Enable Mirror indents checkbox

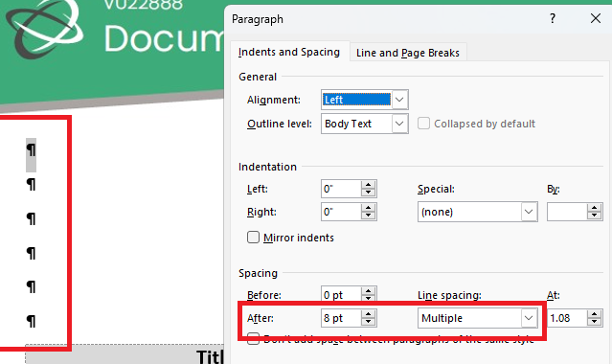tap(253, 237)
